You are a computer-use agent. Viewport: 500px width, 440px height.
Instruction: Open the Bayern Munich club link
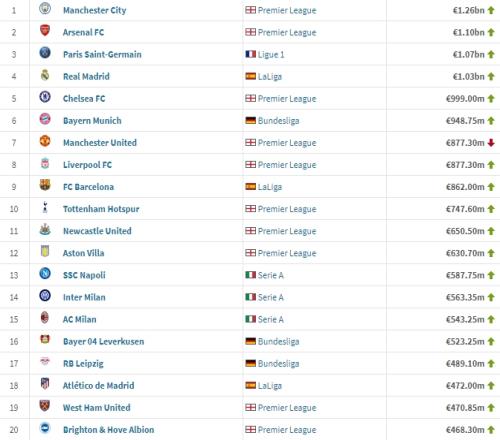[x=92, y=121]
